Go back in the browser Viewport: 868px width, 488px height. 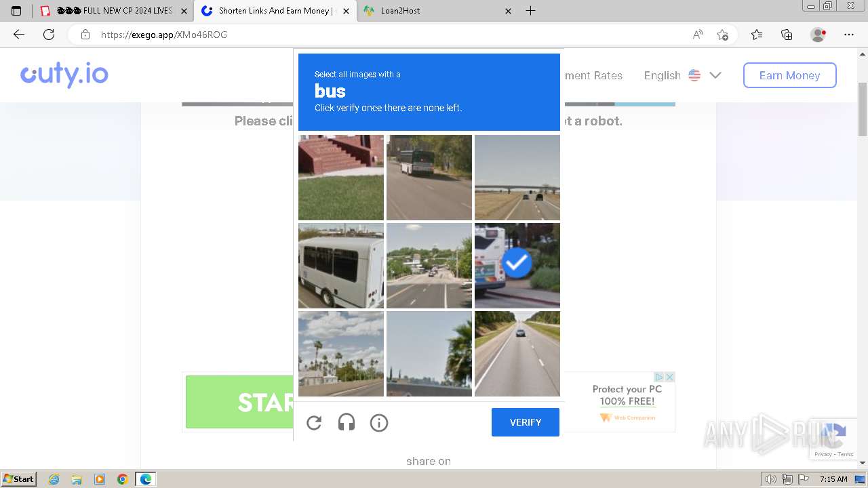19,35
